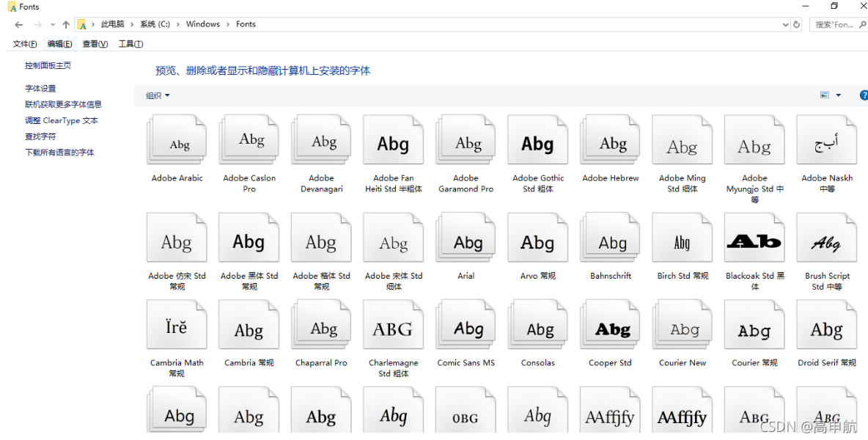Navigate to 系统 (C:) breadcrumb
This screenshot has height=440, width=868.
pos(155,24)
